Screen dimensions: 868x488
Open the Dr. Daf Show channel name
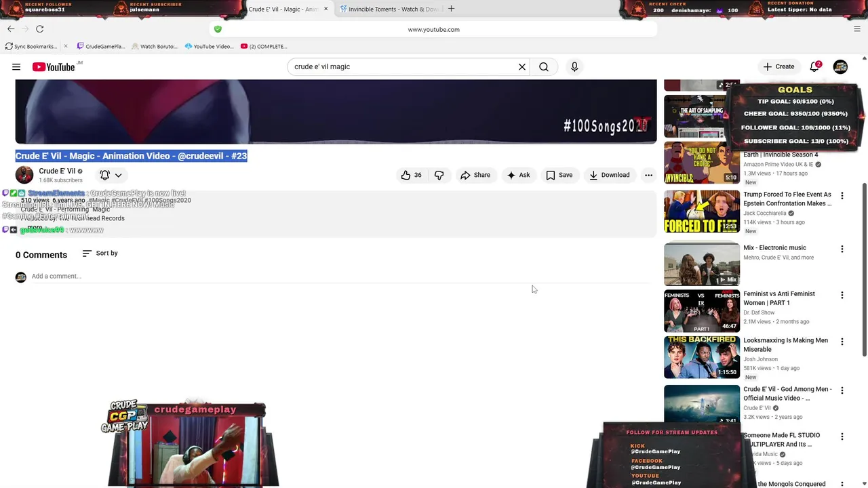(x=759, y=312)
